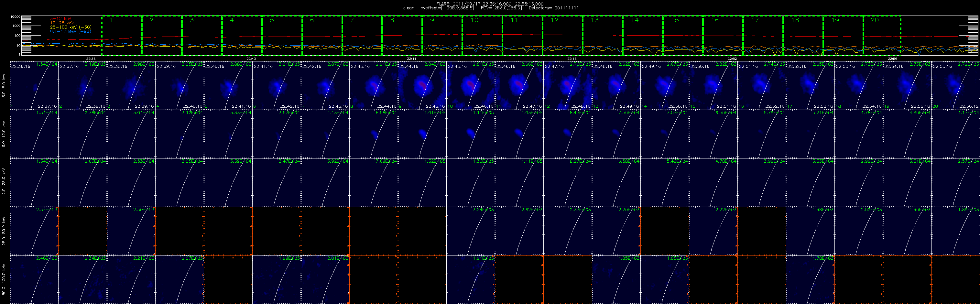Select interval 5 box in the light curve
980x304 pixels.
click(282, 35)
